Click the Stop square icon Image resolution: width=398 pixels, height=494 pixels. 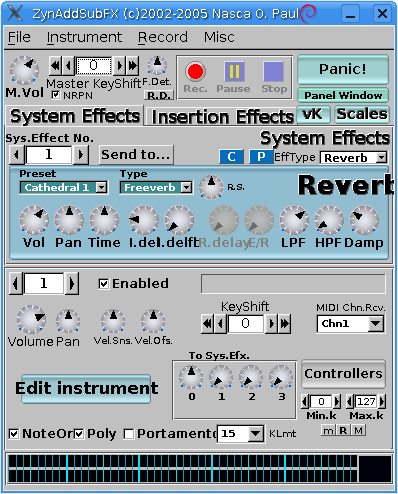[274, 71]
